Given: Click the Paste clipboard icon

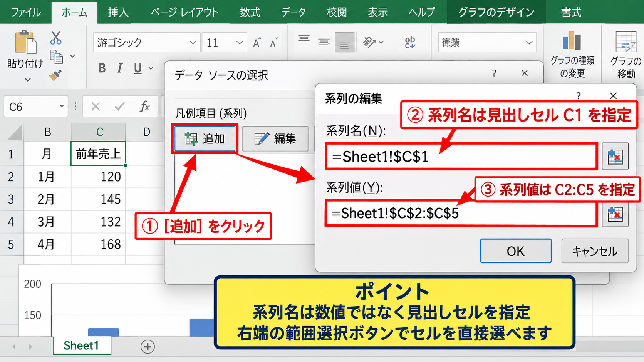Looking at the screenshot, I should 25,42.
